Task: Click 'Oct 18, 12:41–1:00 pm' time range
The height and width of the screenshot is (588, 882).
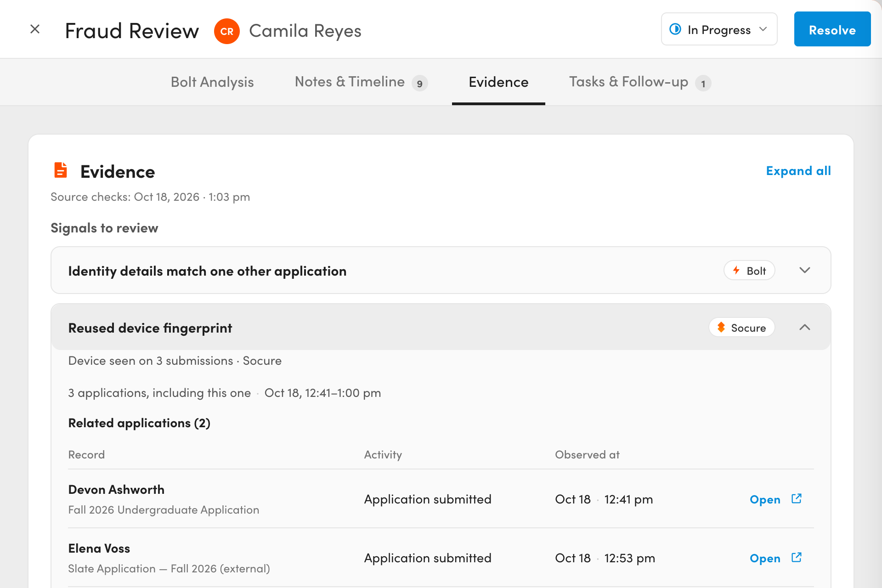Action: click(322, 393)
